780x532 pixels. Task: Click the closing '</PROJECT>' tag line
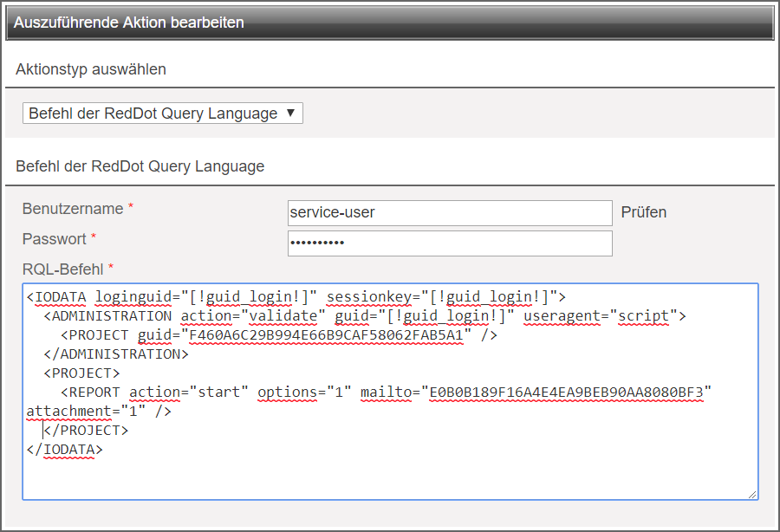[86, 430]
